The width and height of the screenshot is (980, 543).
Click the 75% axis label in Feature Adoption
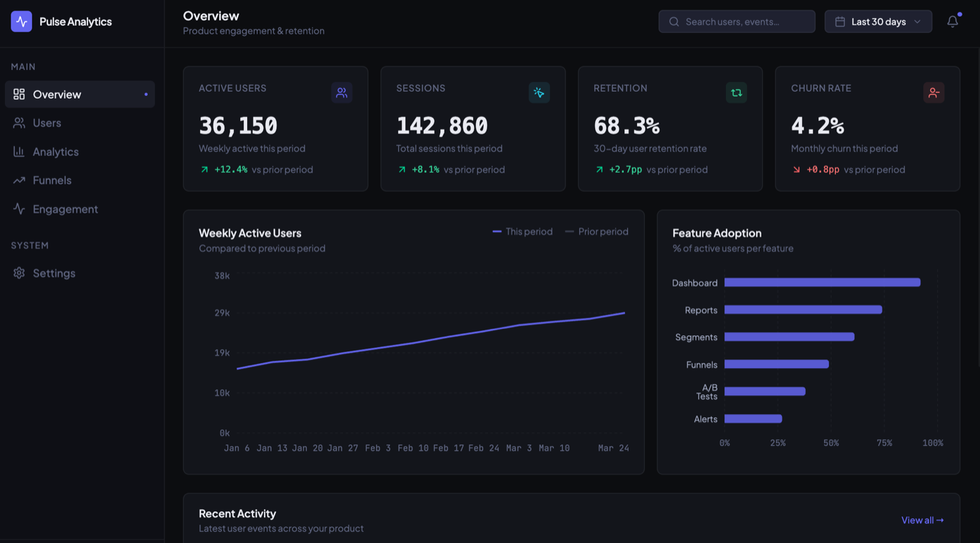pos(884,443)
